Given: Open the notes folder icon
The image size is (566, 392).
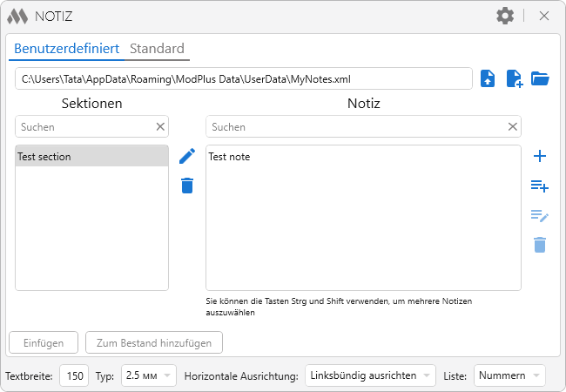Looking at the screenshot, I should point(541,78).
